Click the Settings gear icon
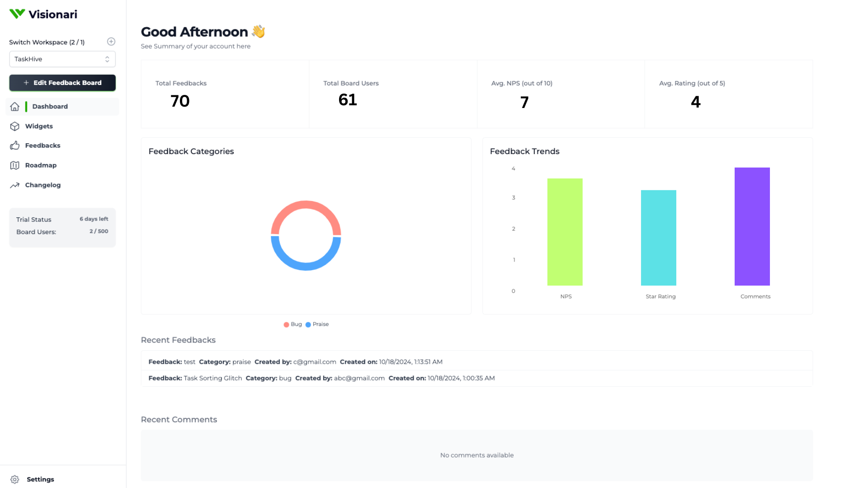 pos(15,479)
